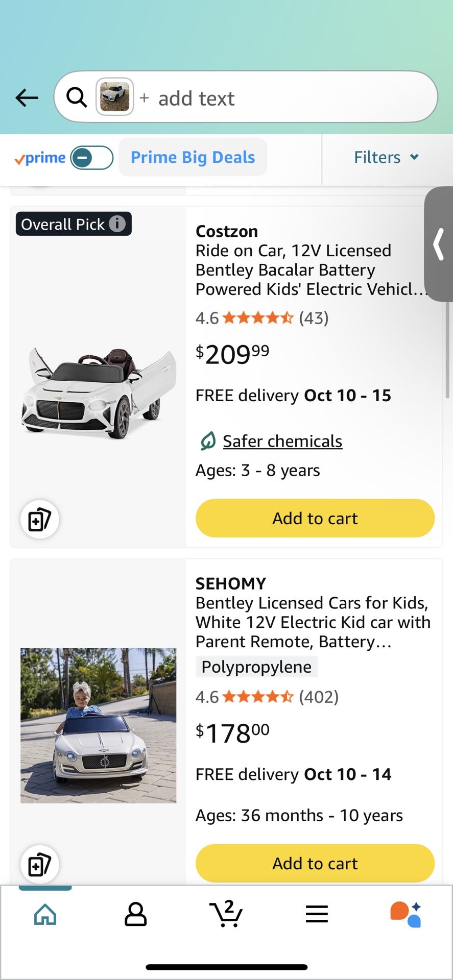The image size is (453, 980).
Task: Tap the search magnifier icon
Action: point(77,96)
